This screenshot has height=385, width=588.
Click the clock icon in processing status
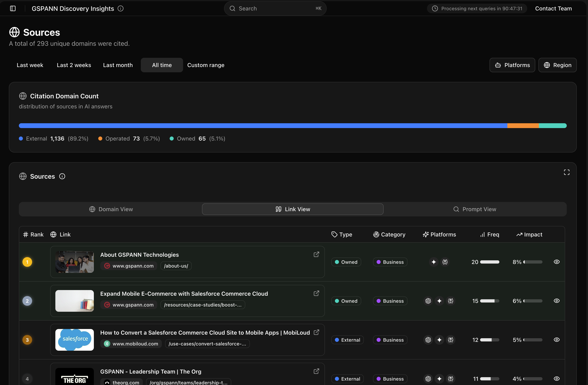(x=435, y=8)
